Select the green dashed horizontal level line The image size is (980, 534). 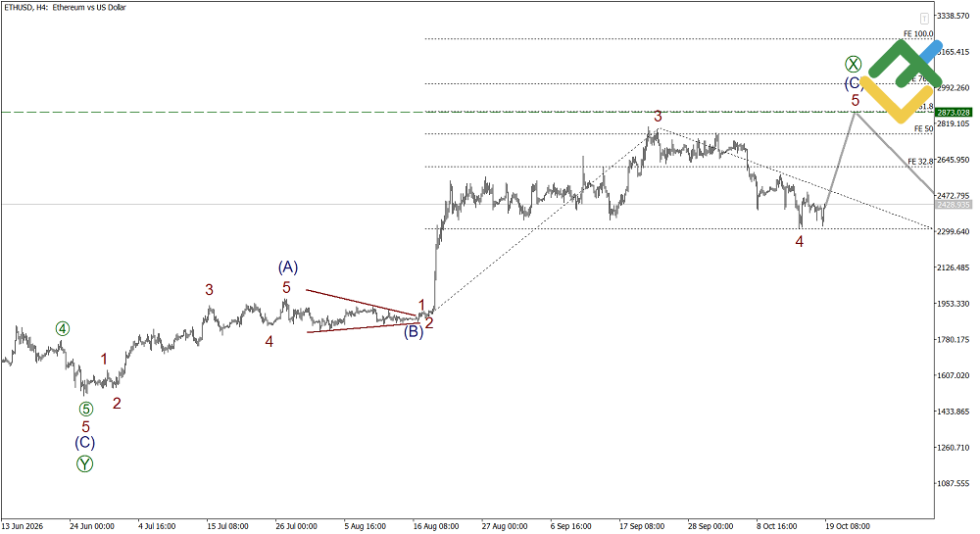click(467, 113)
